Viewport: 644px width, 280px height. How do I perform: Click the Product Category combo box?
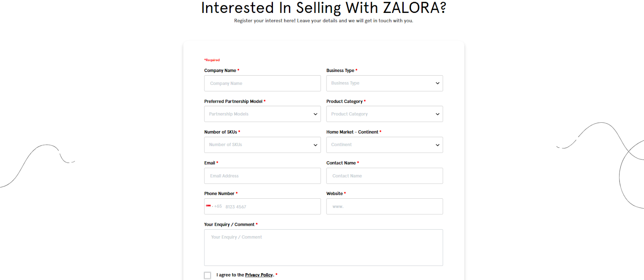384,114
